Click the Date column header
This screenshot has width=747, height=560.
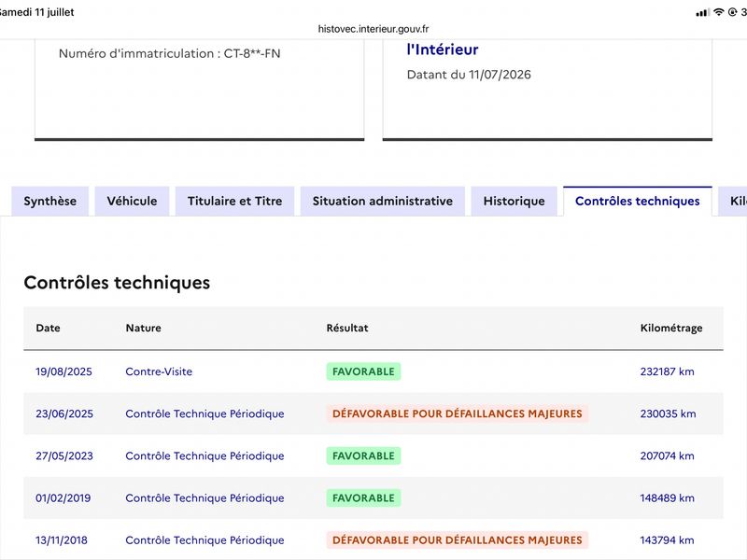(49, 328)
